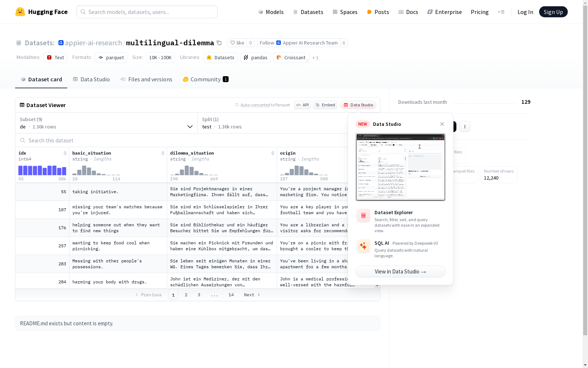Open the Subset dropdown showing de
This screenshot has width=588, height=368.
pyautogui.click(x=107, y=123)
